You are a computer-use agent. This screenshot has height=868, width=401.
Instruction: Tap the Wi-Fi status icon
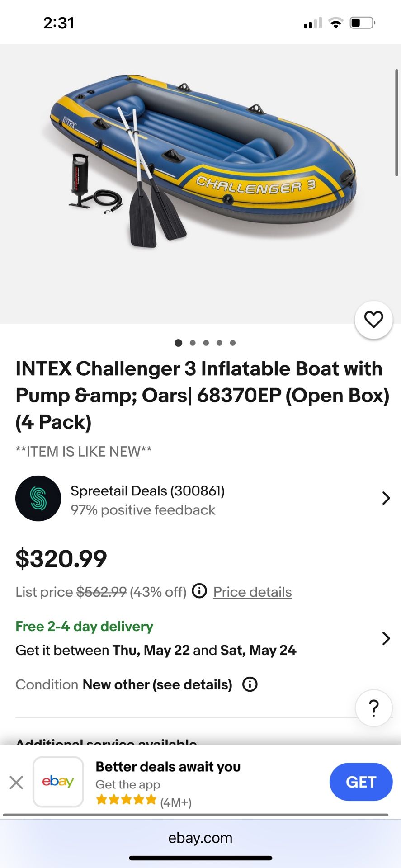pyautogui.click(x=335, y=23)
